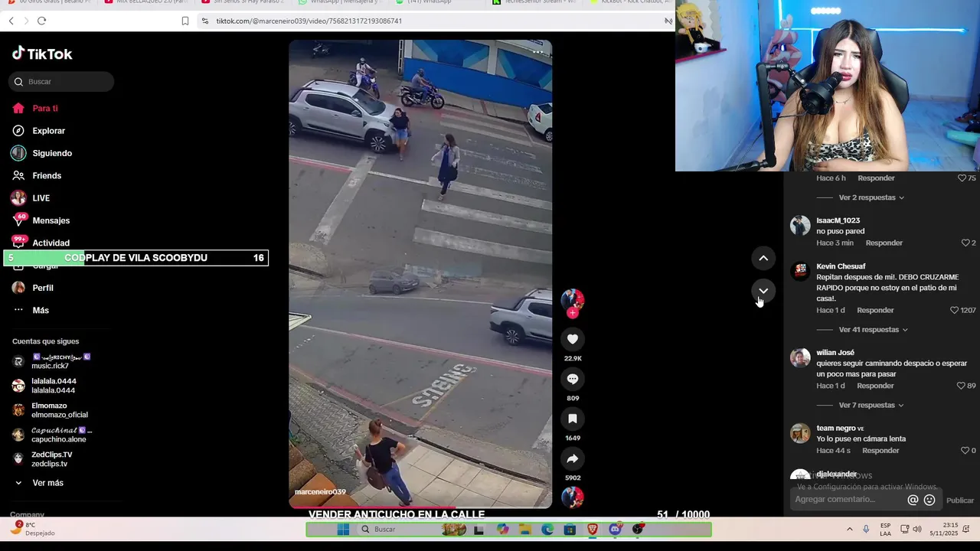
Task: Like IsaacM_1023's comment
Action: (x=965, y=243)
